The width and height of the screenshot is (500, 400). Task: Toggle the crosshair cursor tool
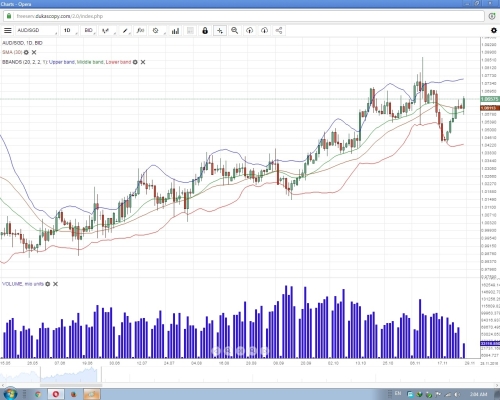(220, 31)
